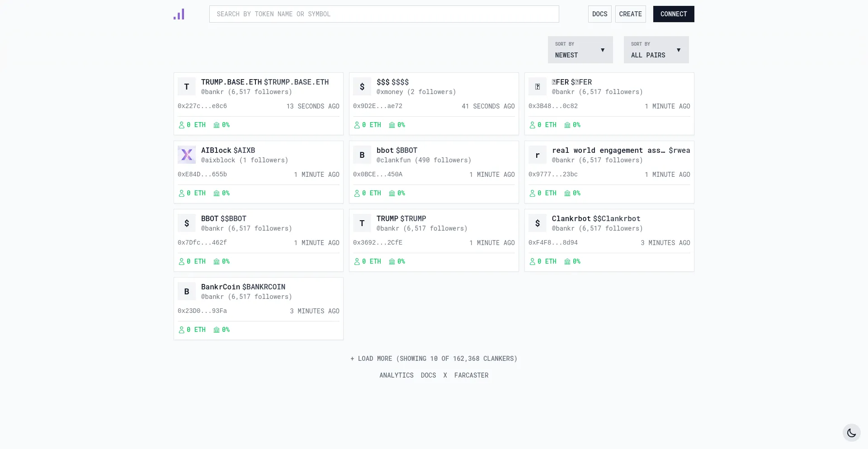Viewport: 868px width, 449px height.
Task: Expand the Sort By All Pairs dropdown
Action: tap(656, 50)
